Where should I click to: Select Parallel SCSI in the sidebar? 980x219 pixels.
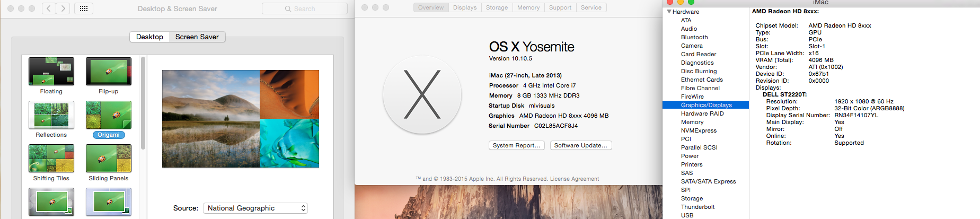699,147
